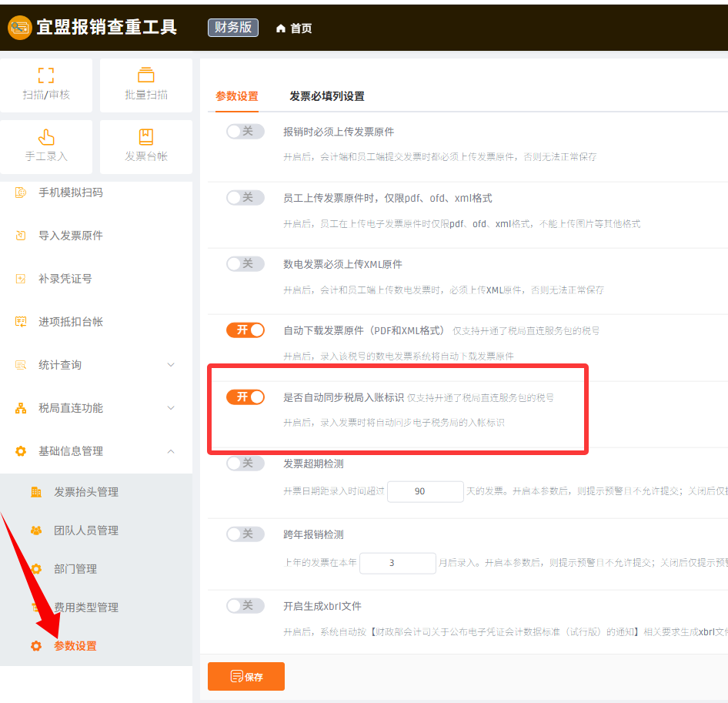Open the 批量扫描 batch scan tool

coord(146,85)
